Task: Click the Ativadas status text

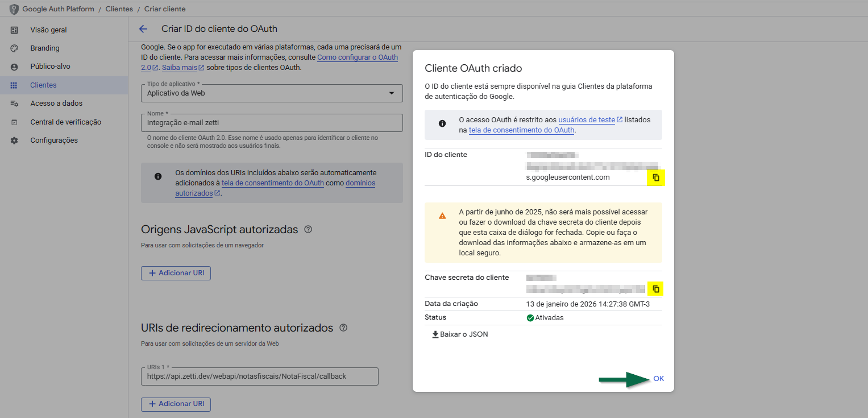Action: (549, 318)
